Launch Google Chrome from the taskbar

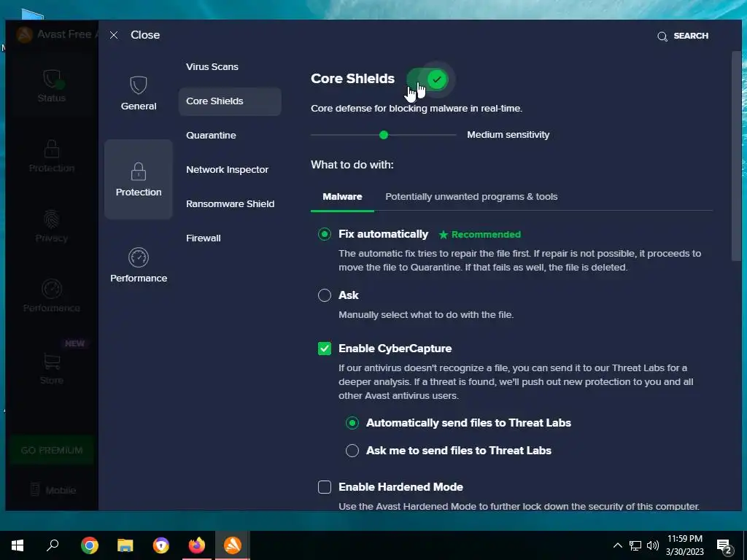click(89, 545)
